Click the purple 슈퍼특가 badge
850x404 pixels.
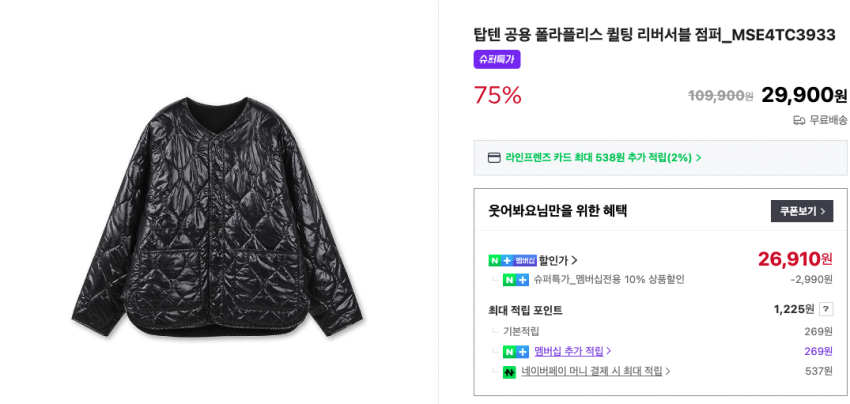[497, 59]
